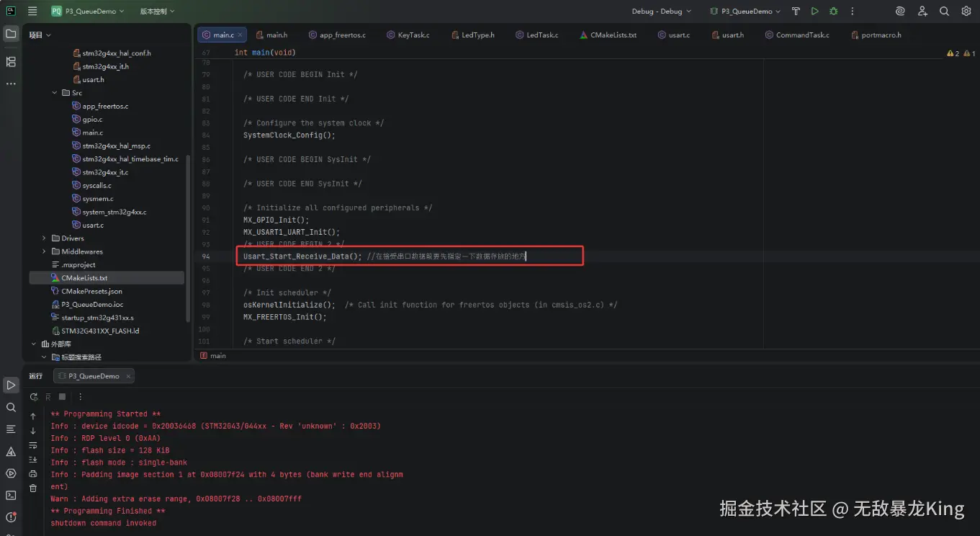Image resolution: width=980 pixels, height=536 pixels.
Task: Open the Run tool window in the left sidebar
Action: tap(11, 385)
